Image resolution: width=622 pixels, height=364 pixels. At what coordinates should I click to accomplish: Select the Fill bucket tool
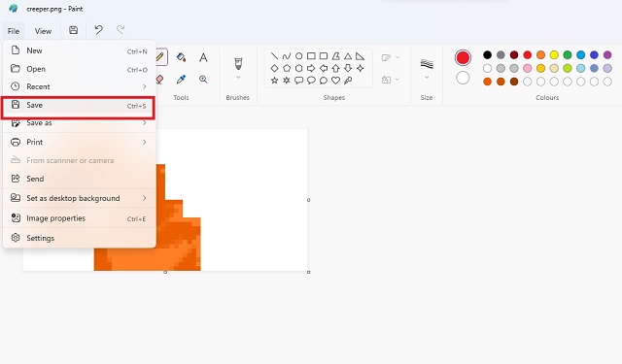coord(182,57)
